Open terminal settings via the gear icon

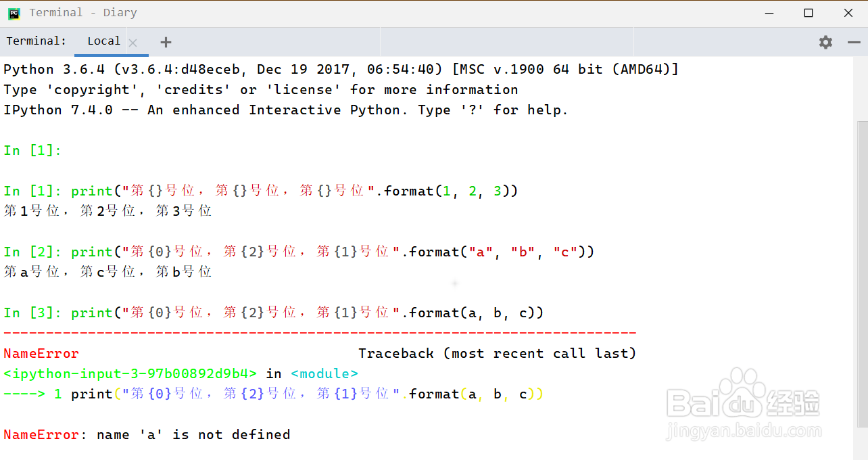point(825,41)
